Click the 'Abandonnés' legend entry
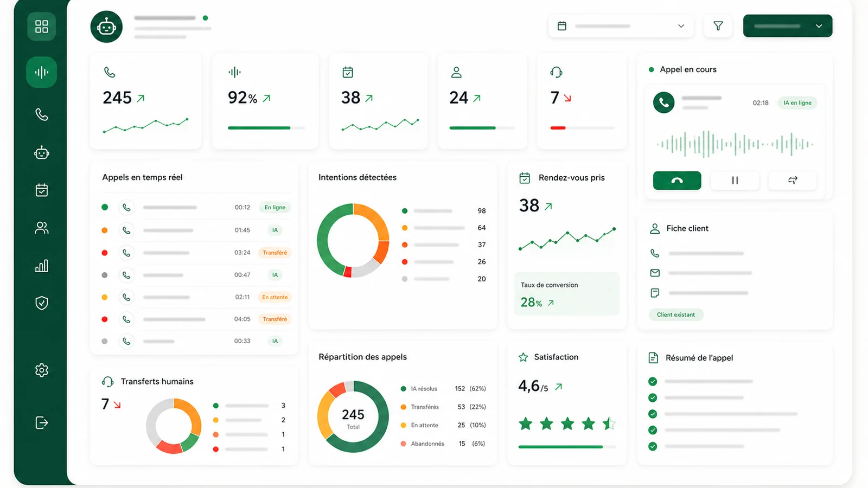This screenshot has width=868, height=488. click(443, 444)
